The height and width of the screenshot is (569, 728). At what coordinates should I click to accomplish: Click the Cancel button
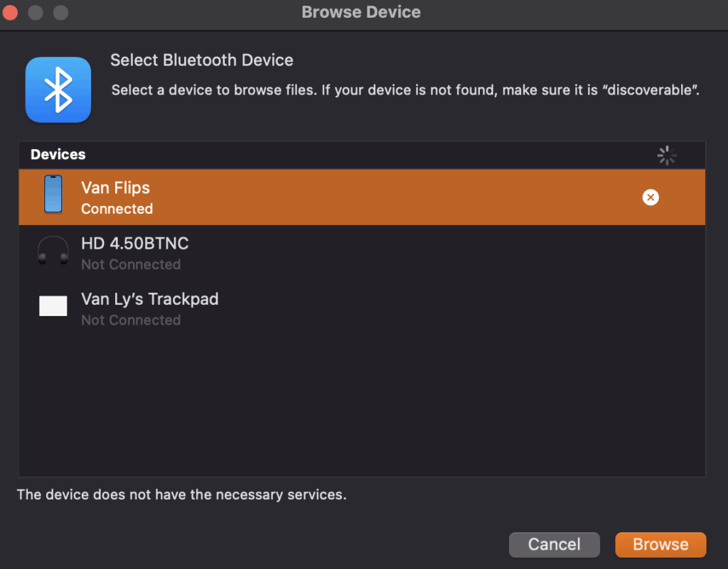pyautogui.click(x=554, y=544)
